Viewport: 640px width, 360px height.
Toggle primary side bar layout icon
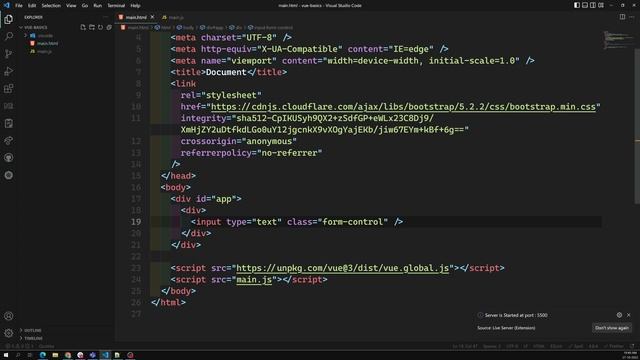pyautogui.click(x=577, y=5)
